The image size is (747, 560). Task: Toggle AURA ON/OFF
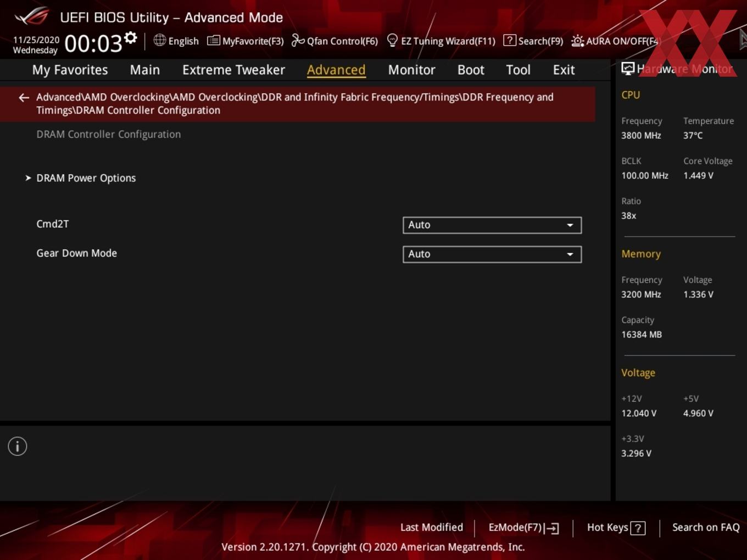pyautogui.click(x=615, y=41)
